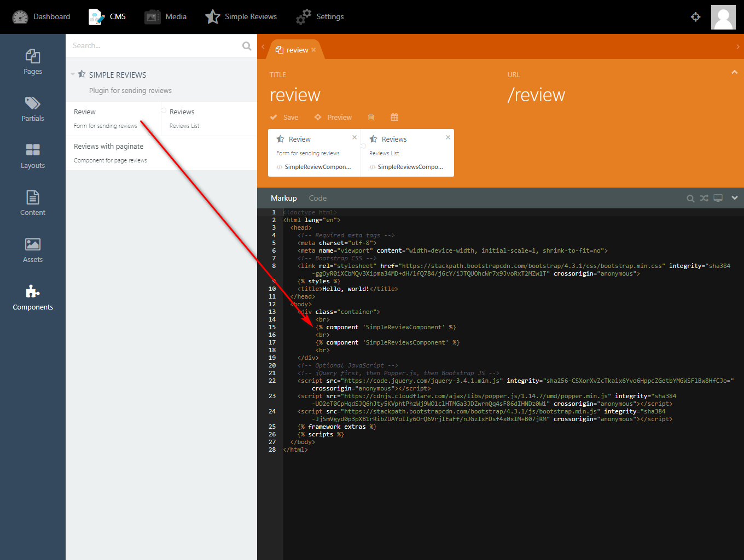Select Assets in the CMS sidebar

[x=33, y=250]
